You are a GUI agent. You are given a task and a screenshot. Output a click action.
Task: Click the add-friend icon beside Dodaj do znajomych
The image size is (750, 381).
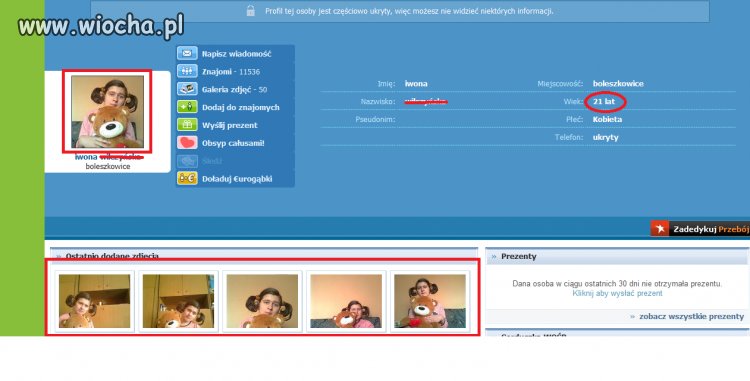coord(187,107)
